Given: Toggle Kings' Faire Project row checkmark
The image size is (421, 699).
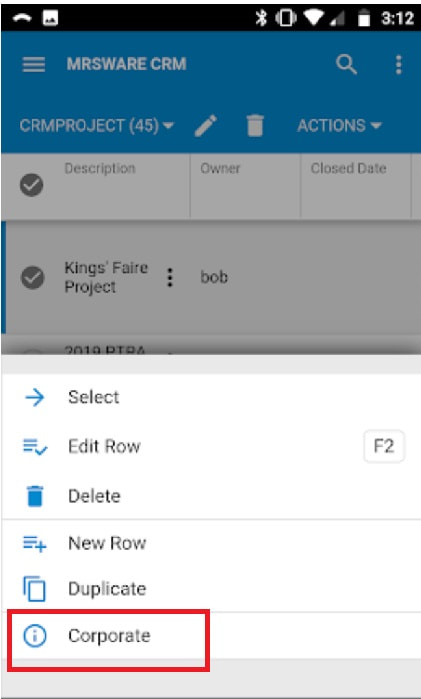Looking at the screenshot, I should tap(32, 277).
